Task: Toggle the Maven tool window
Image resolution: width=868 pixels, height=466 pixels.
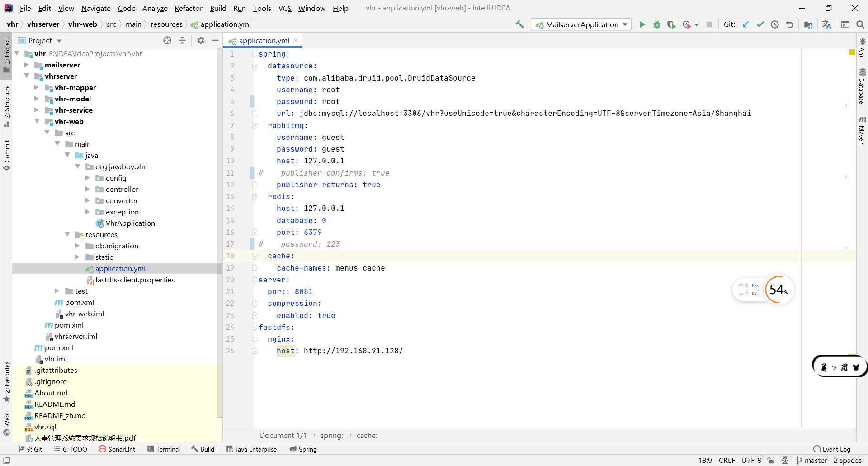Action: 862,130
